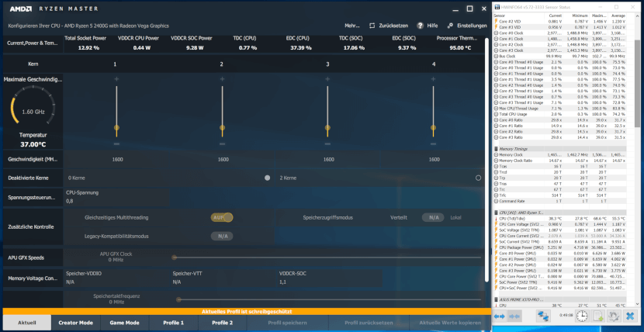Screen dimensions: 644x332
Task: Open the Hilfe question mark icon
Action: pyautogui.click(x=421, y=26)
